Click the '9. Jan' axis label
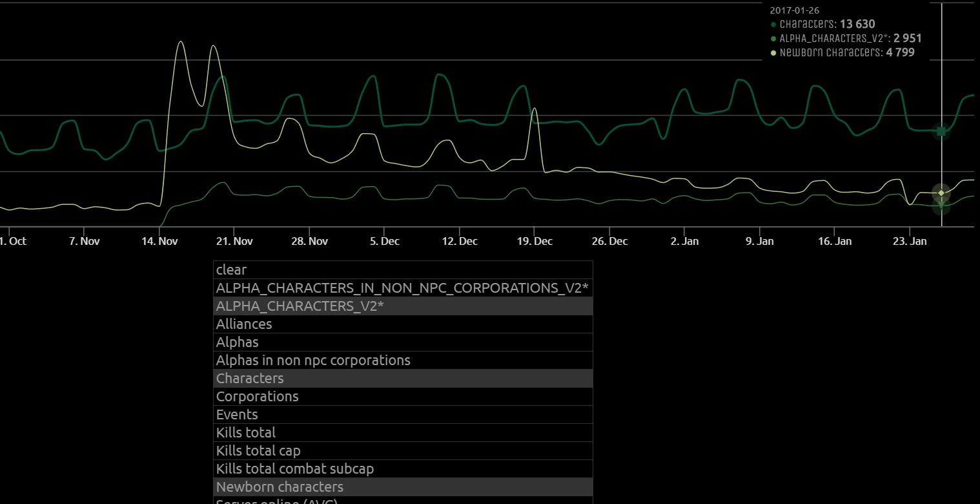 pos(759,241)
